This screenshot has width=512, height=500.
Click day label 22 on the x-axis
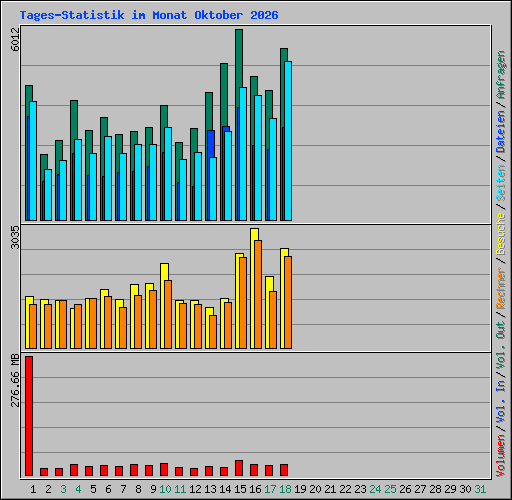[345, 489]
